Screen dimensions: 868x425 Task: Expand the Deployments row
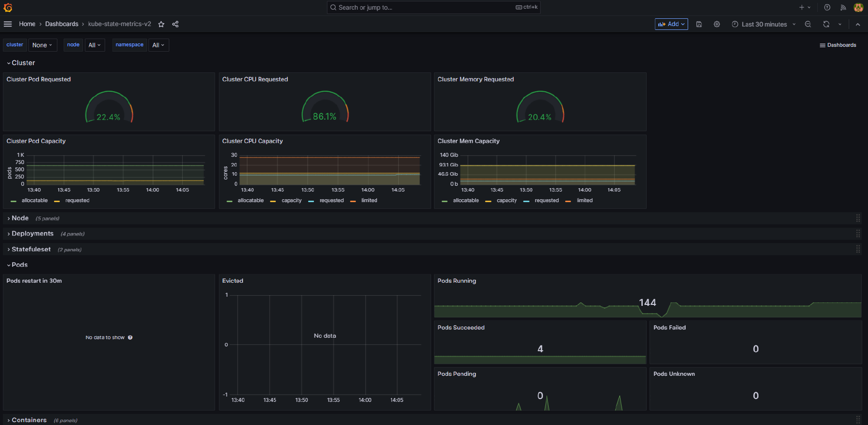30,233
